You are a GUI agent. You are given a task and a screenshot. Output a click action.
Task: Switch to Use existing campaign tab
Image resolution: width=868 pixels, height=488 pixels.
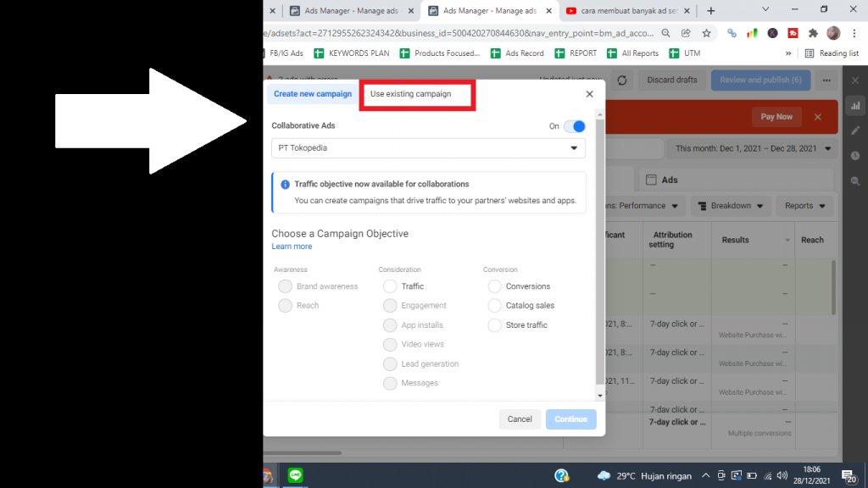click(x=411, y=94)
